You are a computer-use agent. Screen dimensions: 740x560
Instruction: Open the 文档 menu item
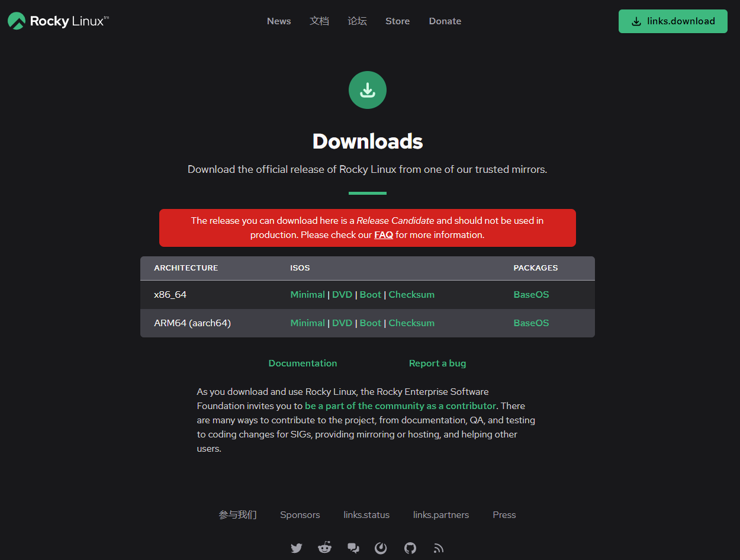[x=319, y=21]
